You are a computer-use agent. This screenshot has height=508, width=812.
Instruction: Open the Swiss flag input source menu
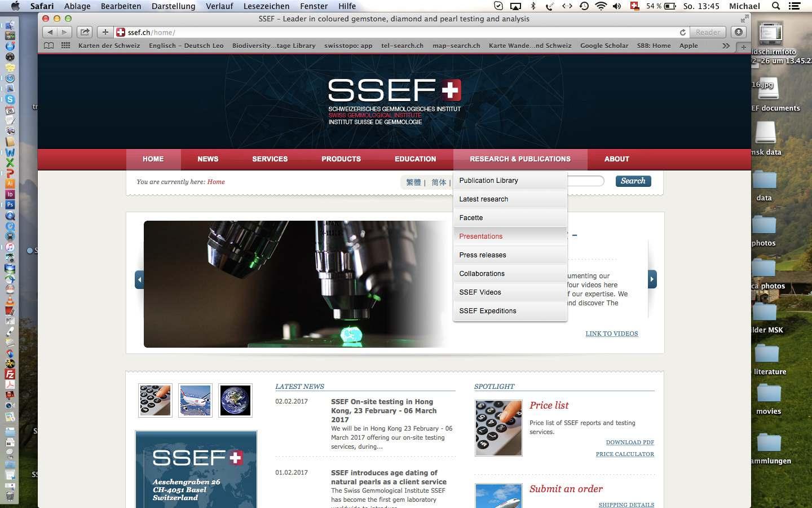tap(634, 6)
